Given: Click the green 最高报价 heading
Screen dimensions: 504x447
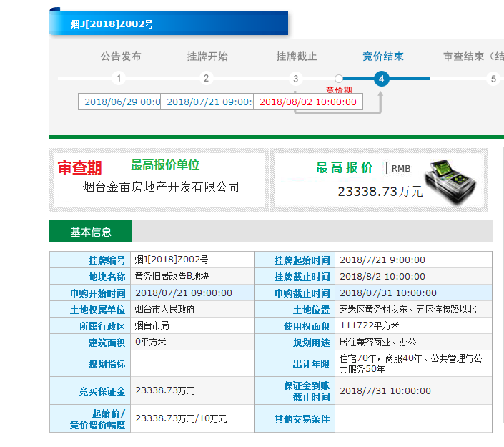Looking at the screenshot, I should click(345, 168).
